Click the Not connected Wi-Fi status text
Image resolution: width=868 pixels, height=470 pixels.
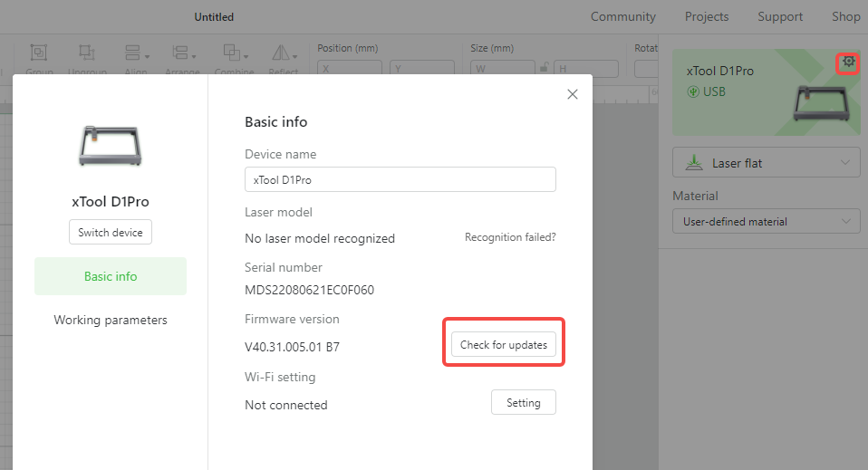(x=286, y=405)
